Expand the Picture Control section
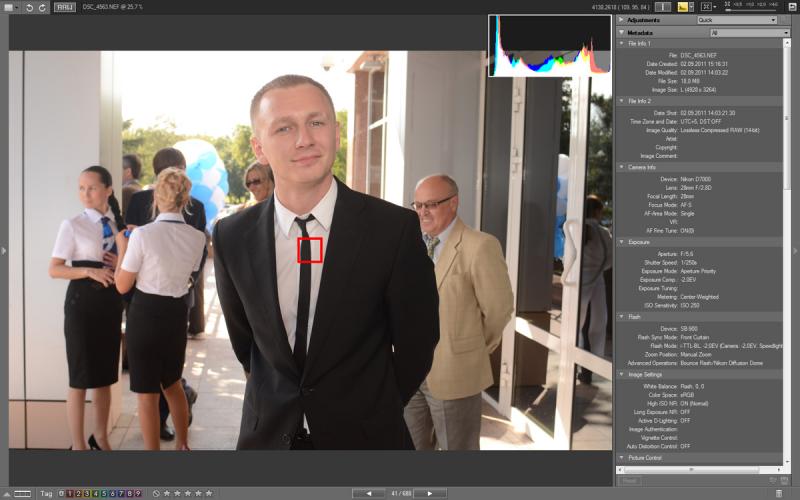Image resolution: width=800 pixels, height=500 pixels. (x=621, y=458)
